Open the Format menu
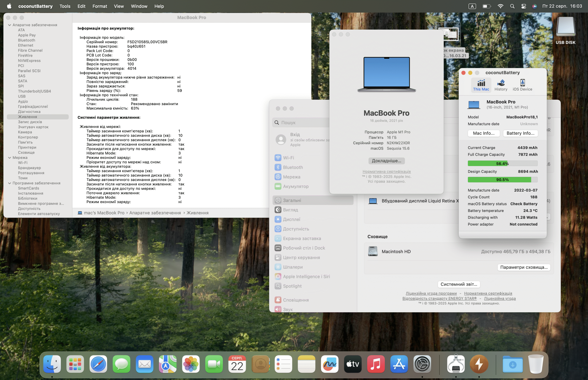The width and height of the screenshot is (588, 380). (x=100, y=6)
